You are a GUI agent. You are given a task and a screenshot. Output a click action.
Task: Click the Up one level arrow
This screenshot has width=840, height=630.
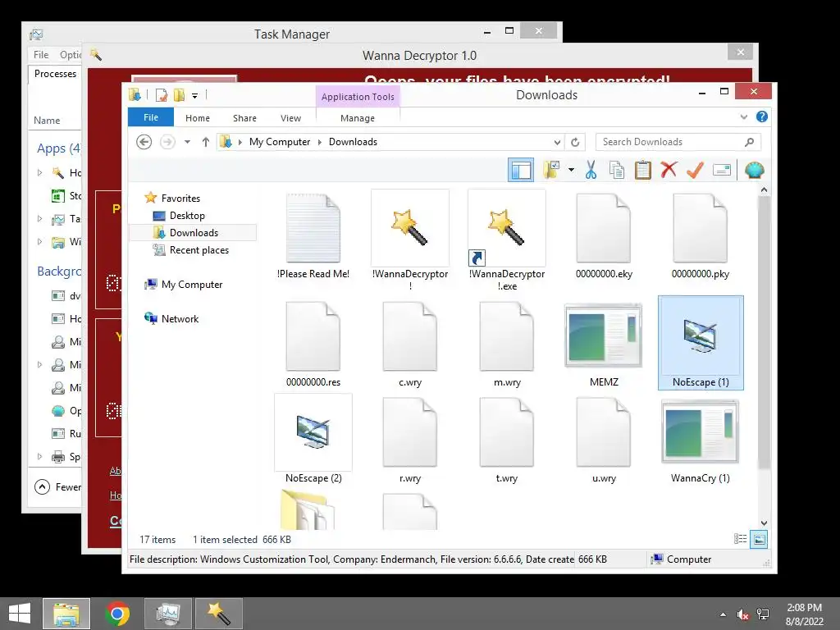point(206,142)
